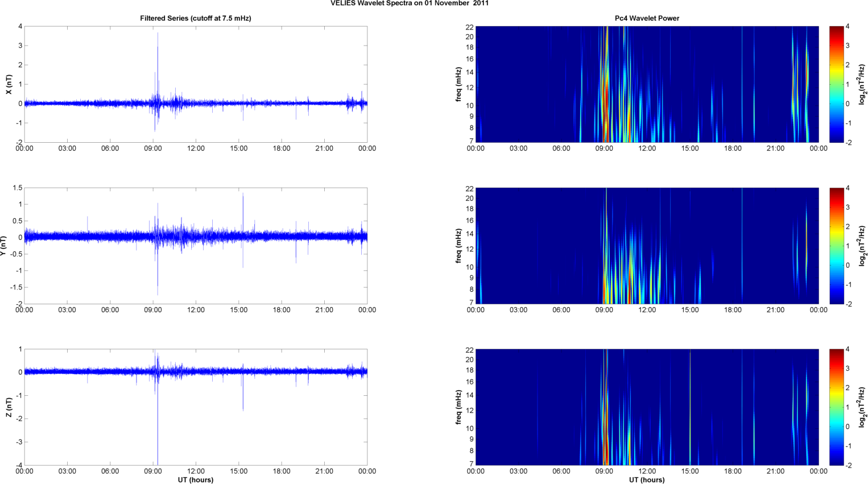The height and width of the screenshot is (484, 868).
Task: Click the top spectrogram colorbar
Action: coord(836,84)
